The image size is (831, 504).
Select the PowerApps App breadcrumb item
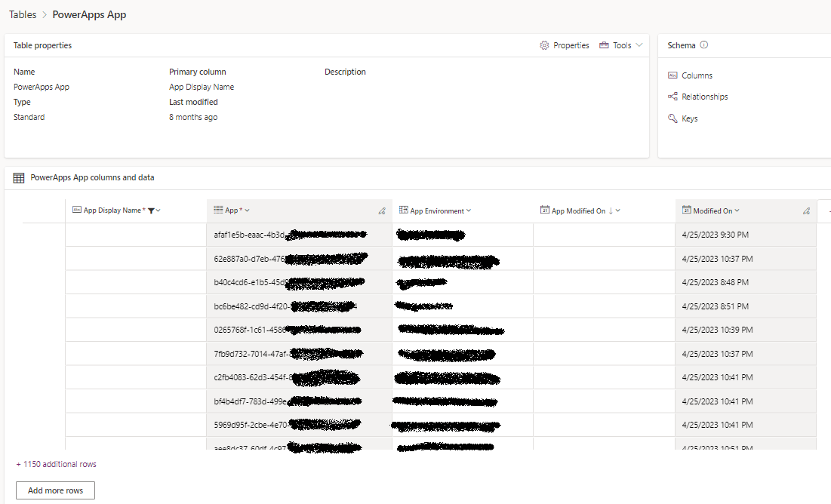[x=89, y=14]
